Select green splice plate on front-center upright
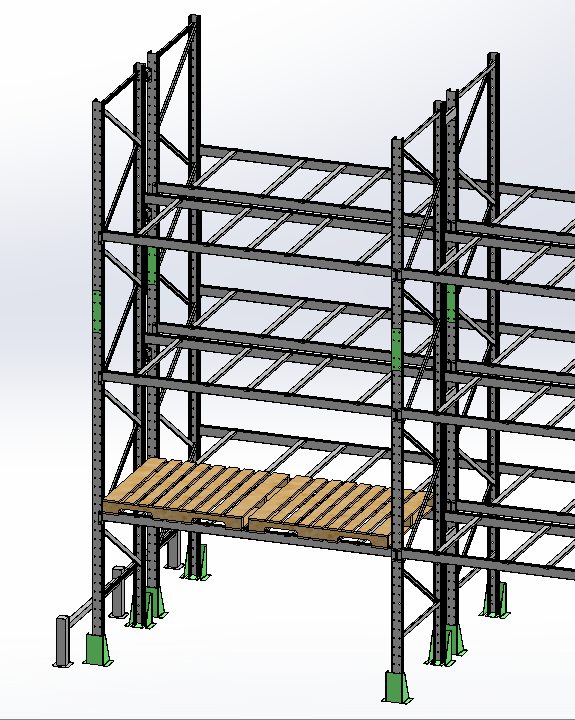Viewport: 575px width, 720px height. pyautogui.click(x=397, y=349)
